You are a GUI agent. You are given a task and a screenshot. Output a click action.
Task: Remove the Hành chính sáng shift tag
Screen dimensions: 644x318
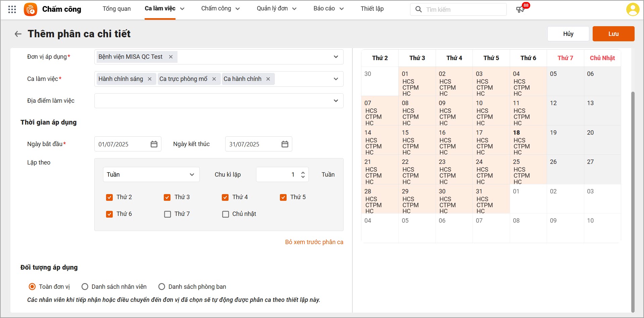[150, 79]
